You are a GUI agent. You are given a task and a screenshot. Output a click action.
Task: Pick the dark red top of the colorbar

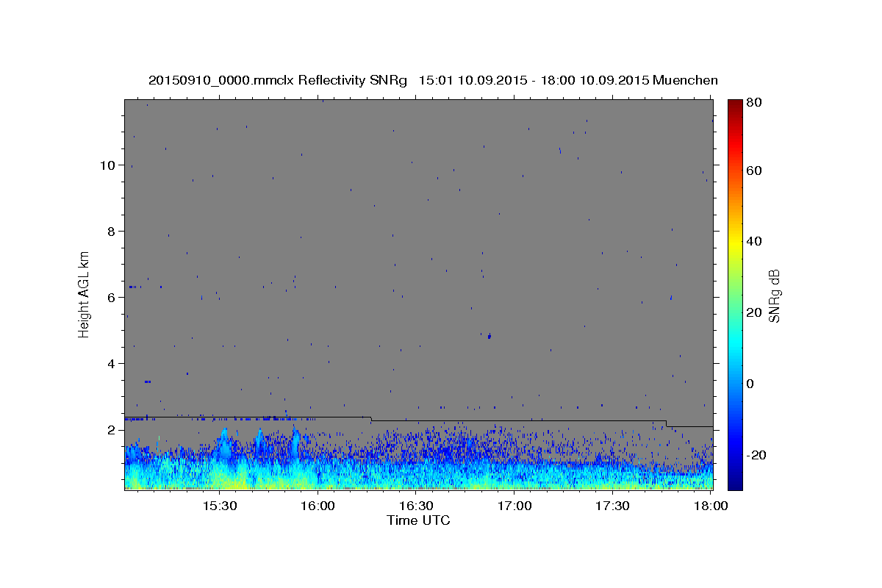point(735,104)
